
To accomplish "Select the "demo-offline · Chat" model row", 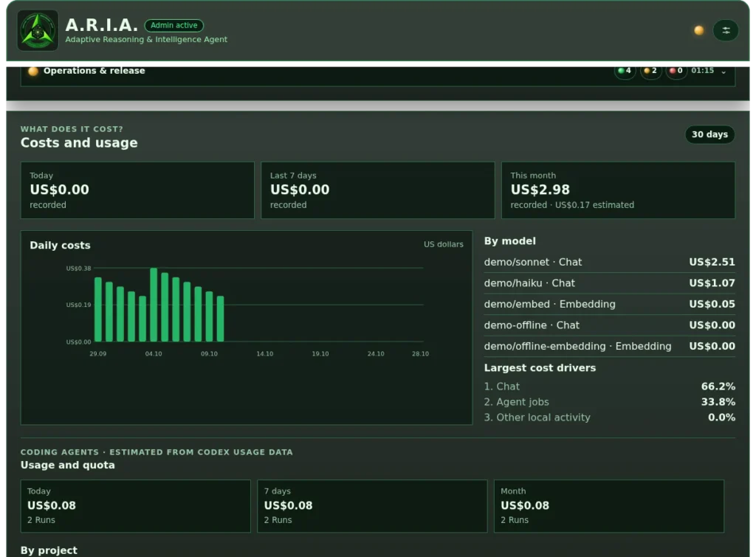I will 609,325.
